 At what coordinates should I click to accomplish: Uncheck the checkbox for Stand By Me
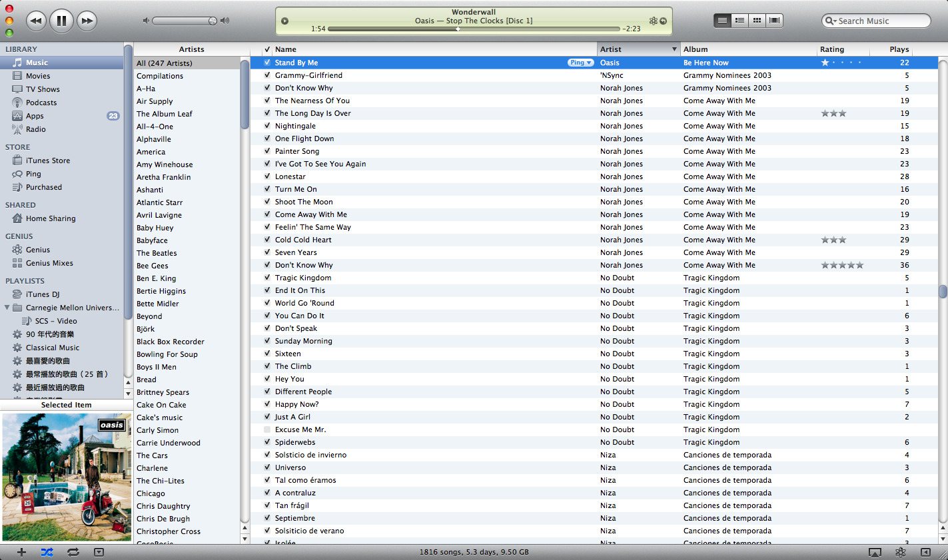(x=267, y=63)
